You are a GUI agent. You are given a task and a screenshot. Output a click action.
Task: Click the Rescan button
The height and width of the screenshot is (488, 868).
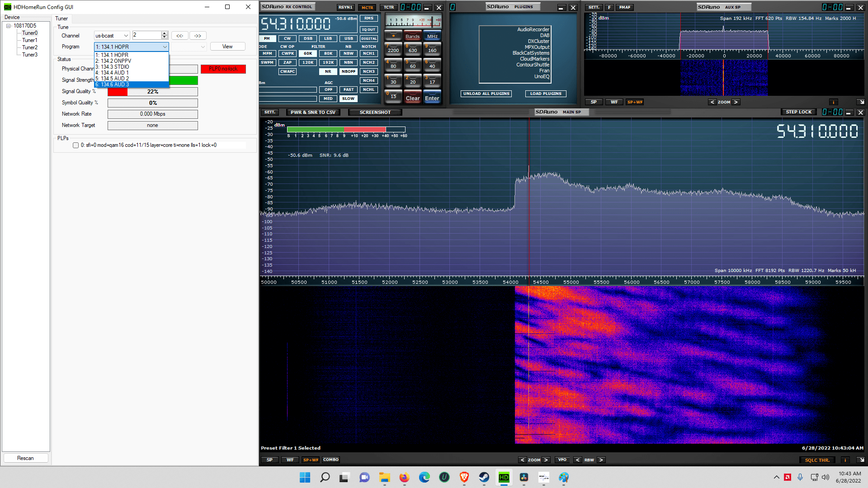[25, 458]
